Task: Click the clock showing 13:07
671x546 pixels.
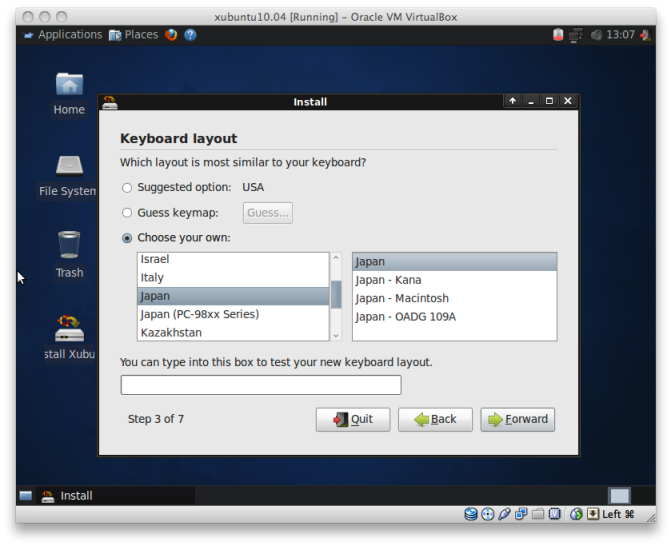Action: (620, 35)
